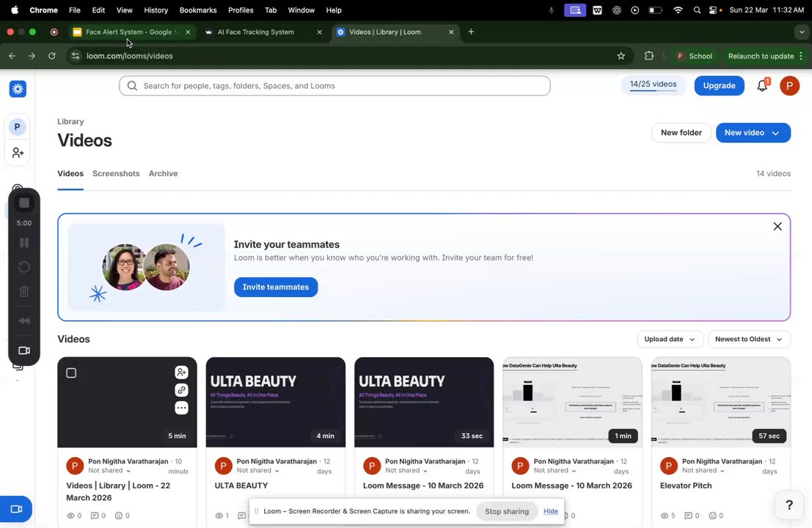Select the Videos tab
812x528 pixels.
pos(70,173)
